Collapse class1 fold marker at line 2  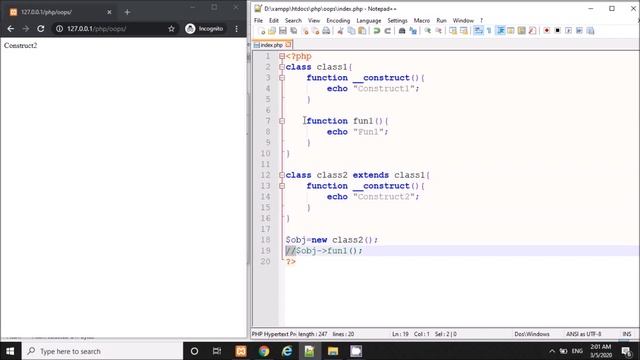point(282,67)
